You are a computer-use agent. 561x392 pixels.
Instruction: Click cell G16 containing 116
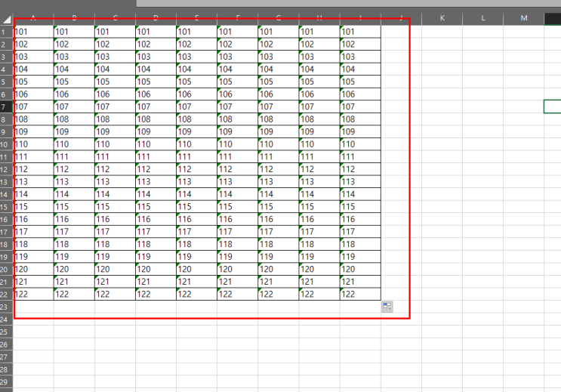point(279,219)
